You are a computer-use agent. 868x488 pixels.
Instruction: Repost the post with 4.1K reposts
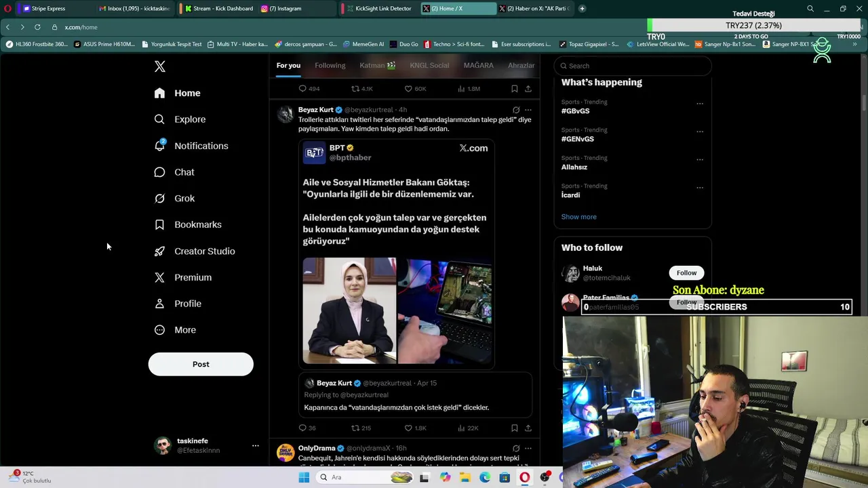(361, 89)
